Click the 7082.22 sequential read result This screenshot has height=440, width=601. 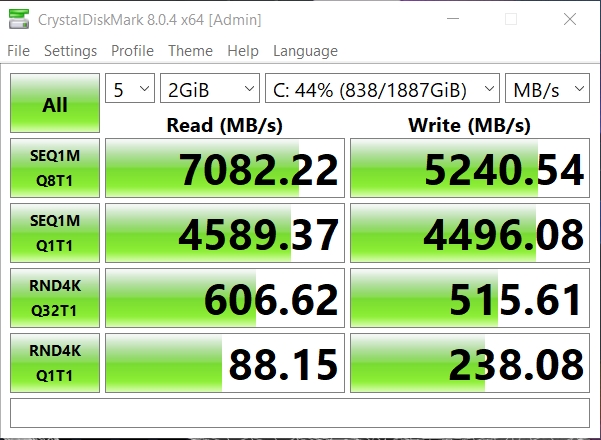[225, 169]
